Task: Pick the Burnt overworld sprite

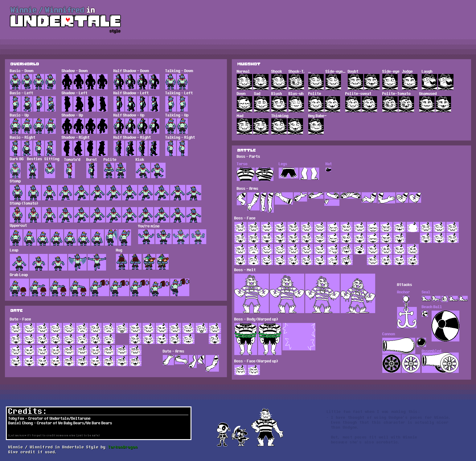Action: [92, 170]
